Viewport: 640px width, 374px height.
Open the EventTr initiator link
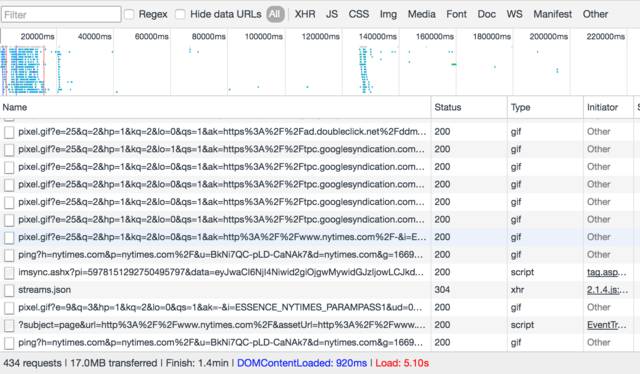607,325
